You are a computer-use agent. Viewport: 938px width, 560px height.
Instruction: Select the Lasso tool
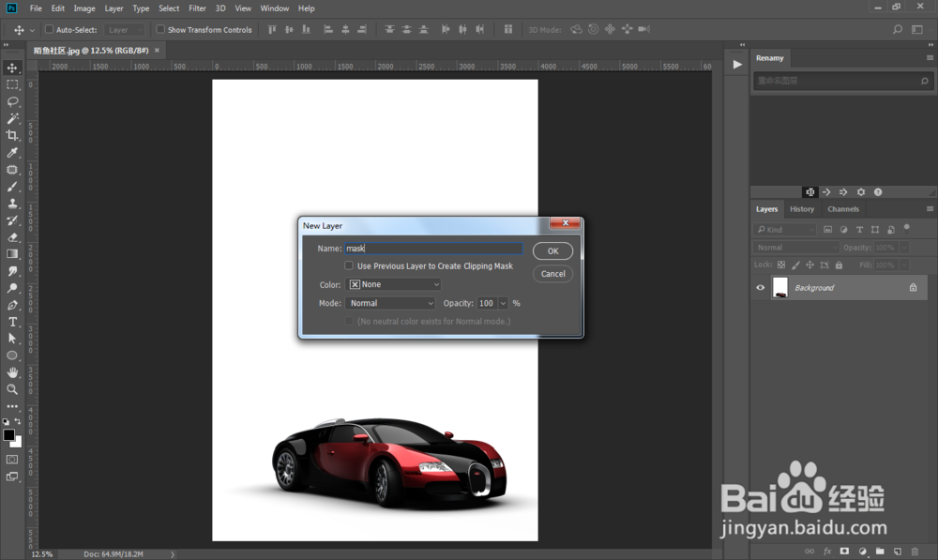pyautogui.click(x=13, y=101)
